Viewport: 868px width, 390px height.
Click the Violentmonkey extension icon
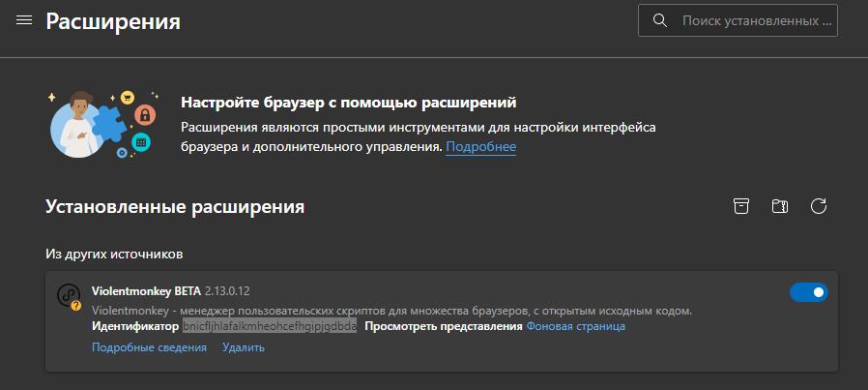tap(70, 296)
